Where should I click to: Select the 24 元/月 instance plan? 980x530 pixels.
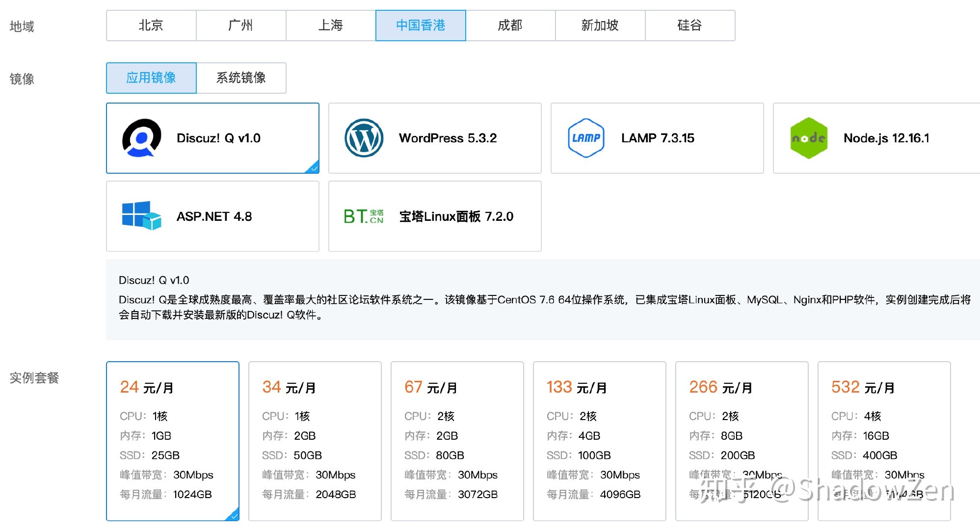[173, 441]
